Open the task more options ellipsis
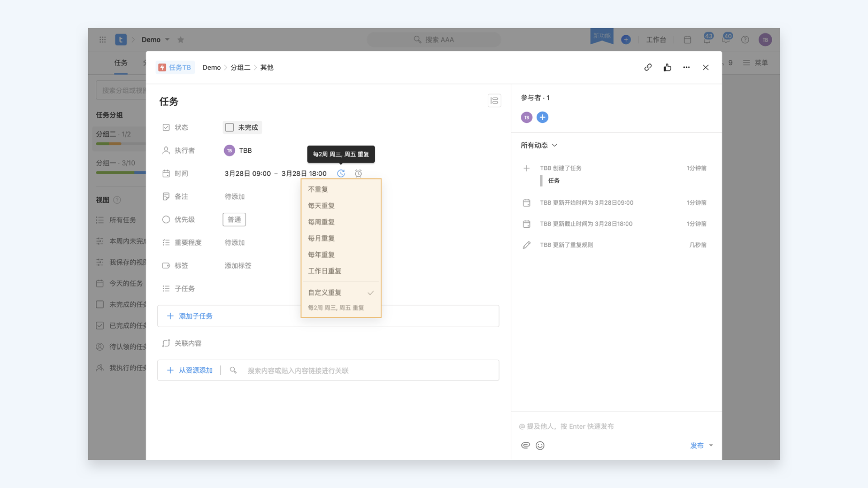The width and height of the screenshot is (868, 488). 686,67
